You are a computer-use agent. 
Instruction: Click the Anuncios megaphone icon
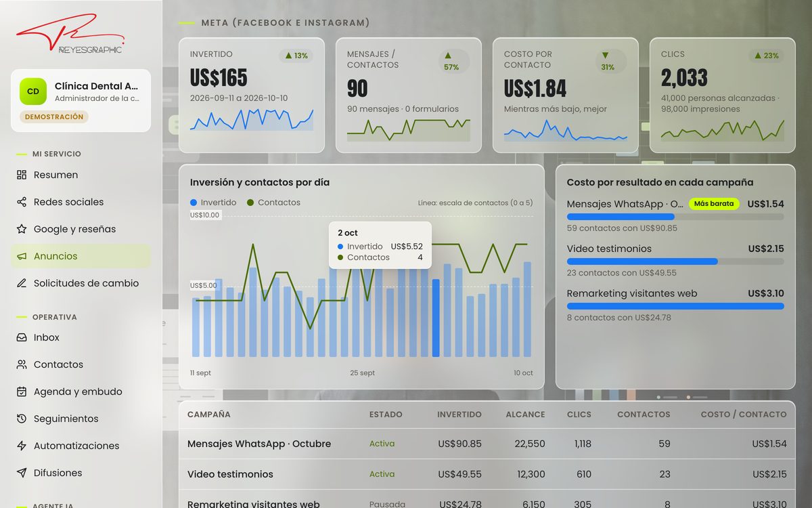[x=22, y=256]
